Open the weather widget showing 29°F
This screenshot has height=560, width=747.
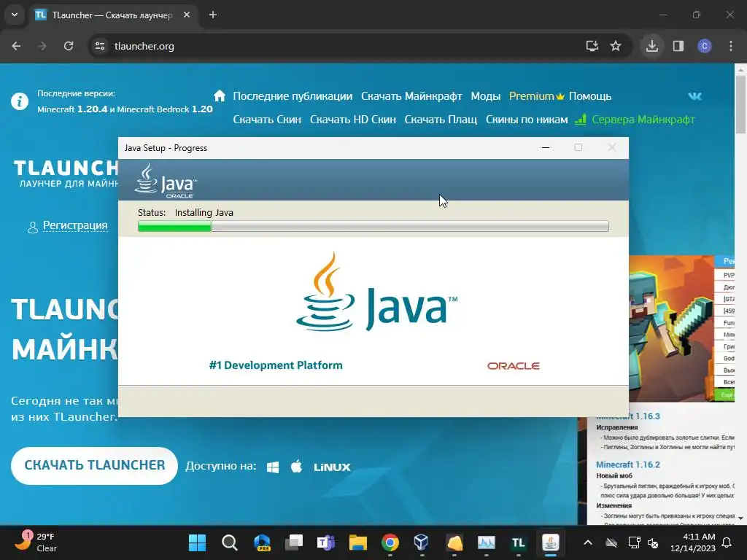(35, 542)
